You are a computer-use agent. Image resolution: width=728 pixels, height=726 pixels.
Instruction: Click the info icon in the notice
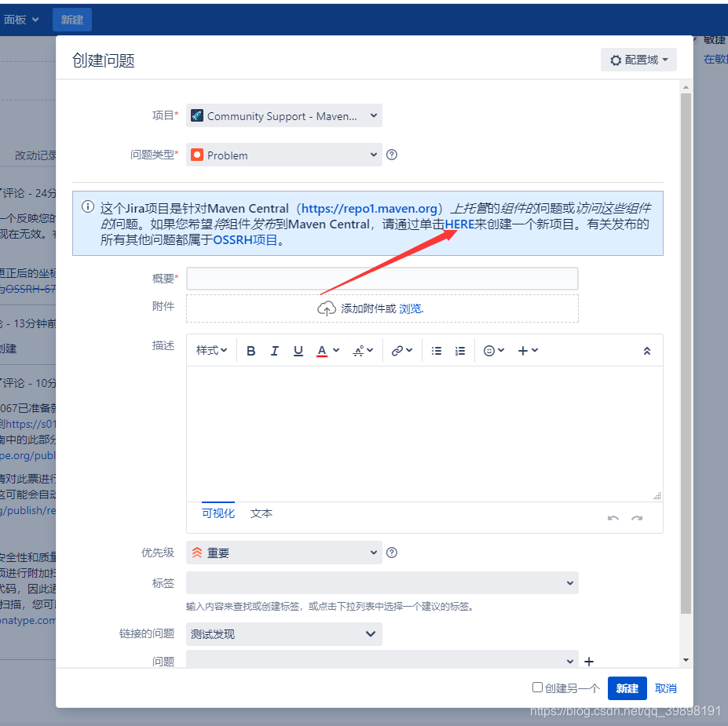coord(88,207)
